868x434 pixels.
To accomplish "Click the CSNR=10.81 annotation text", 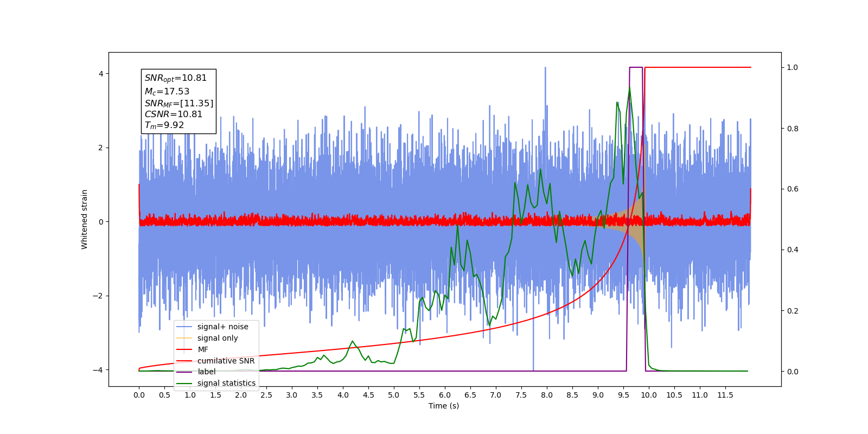I will (x=174, y=114).
